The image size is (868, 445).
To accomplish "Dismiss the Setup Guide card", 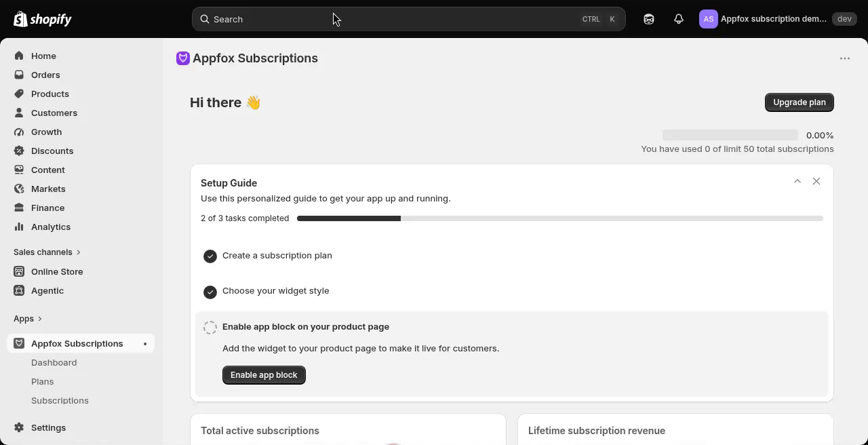I will 816,181.
